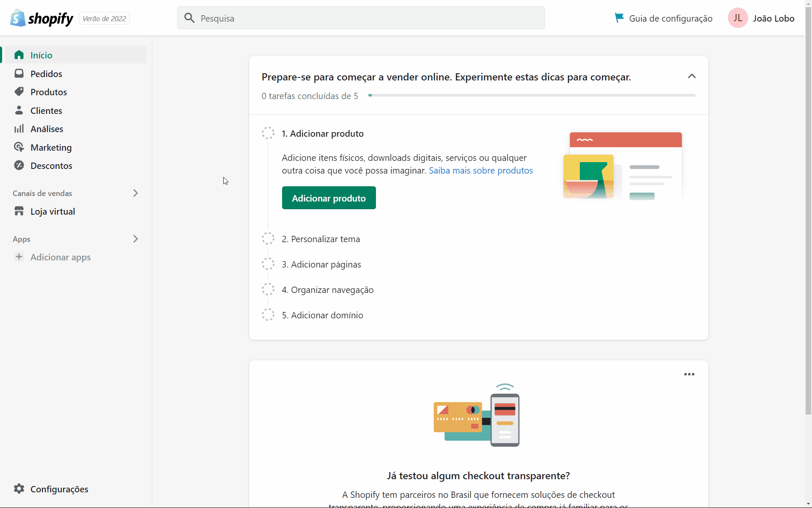Click the tasks progress bar
Viewport: 812px width, 508px height.
532,95
